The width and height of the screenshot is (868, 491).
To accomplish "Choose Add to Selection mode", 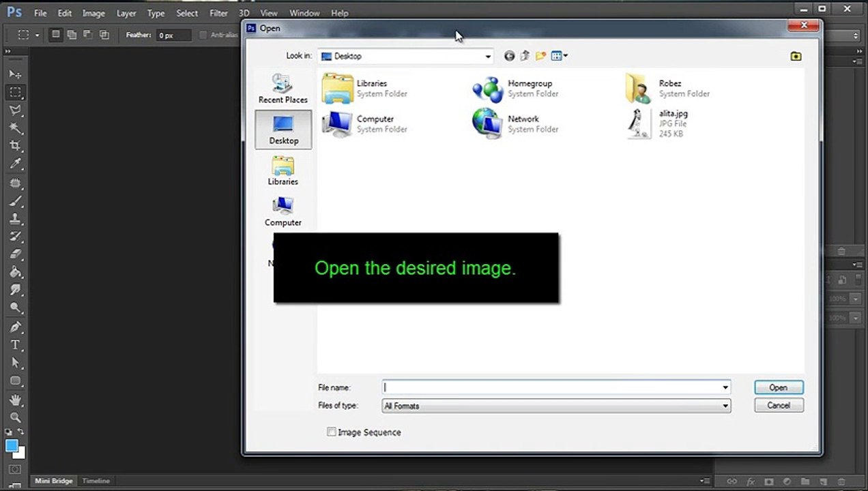I will pyautogui.click(x=72, y=35).
